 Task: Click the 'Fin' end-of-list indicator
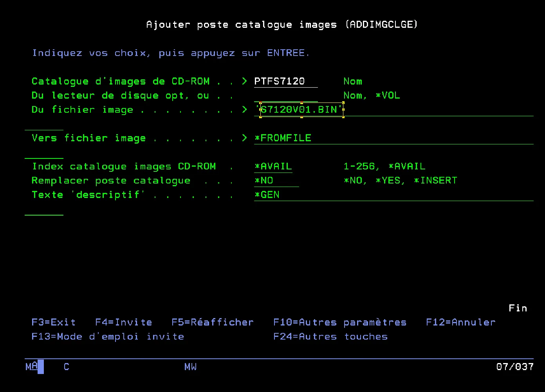[518, 308]
